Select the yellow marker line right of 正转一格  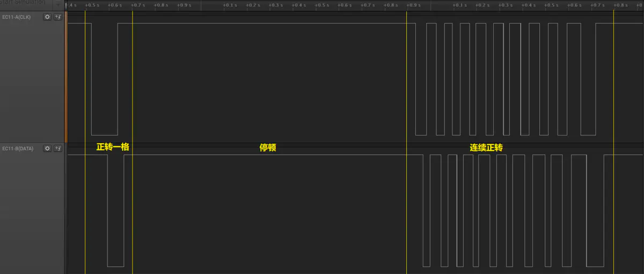coord(132,139)
